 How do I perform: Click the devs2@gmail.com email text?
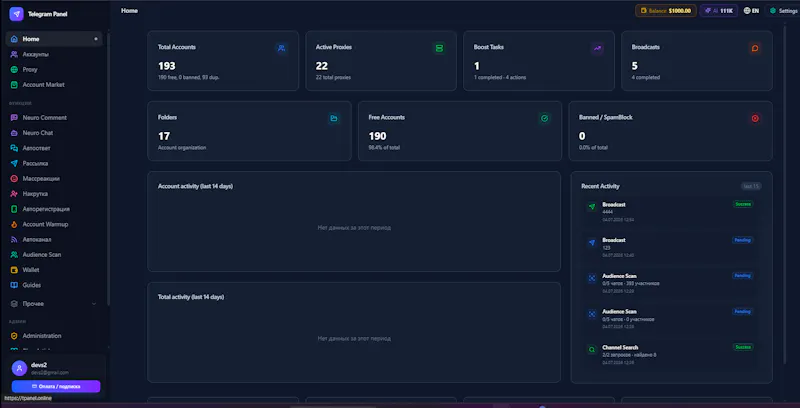(x=49, y=373)
